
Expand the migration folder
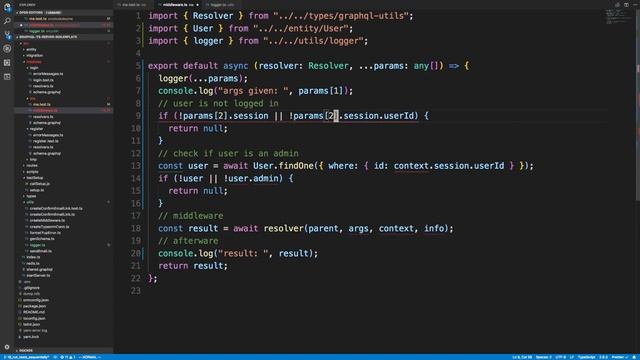(x=34, y=56)
